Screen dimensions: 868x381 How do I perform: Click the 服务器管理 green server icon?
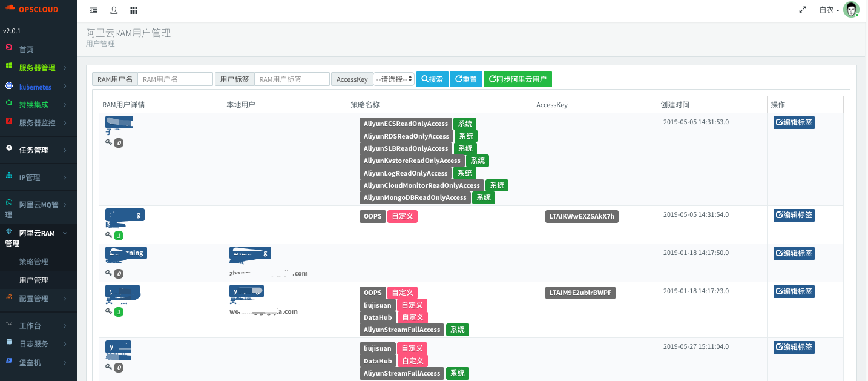[8, 67]
